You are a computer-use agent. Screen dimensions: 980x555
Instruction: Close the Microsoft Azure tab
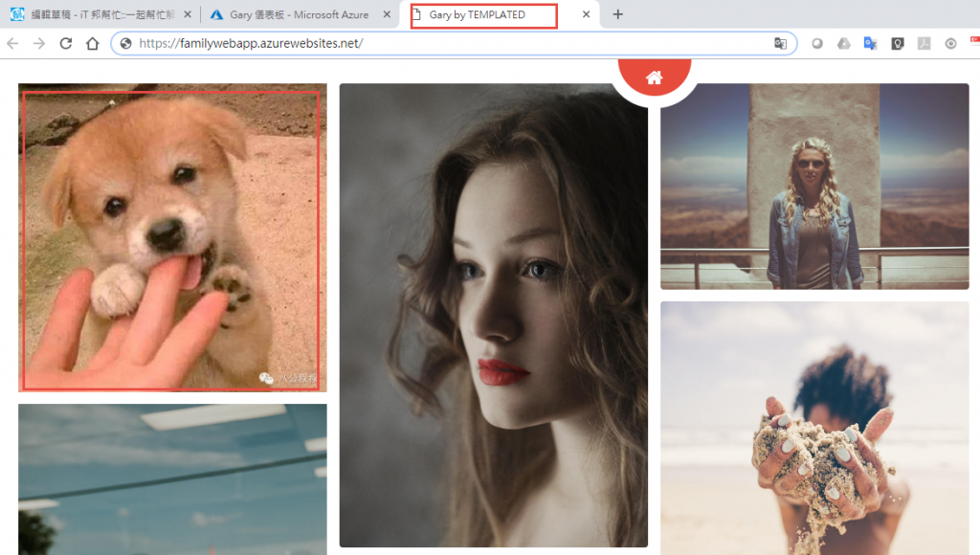(x=387, y=14)
